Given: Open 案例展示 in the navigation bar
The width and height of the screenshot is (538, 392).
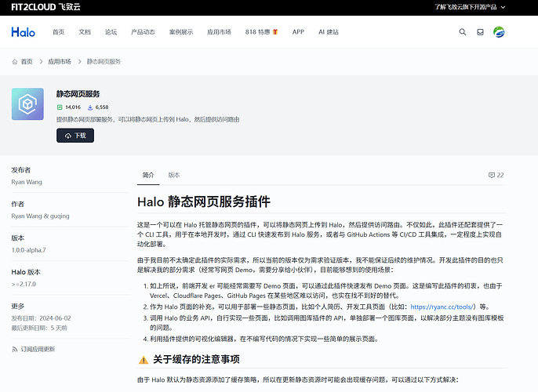Looking at the screenshot, I should (x=181, y=32).
